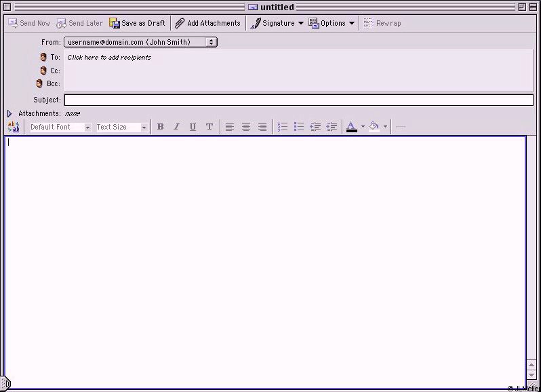The height and width of the screenshot is (392, 541).
Task: Increase the indent level
Action: tap(332, 127)
